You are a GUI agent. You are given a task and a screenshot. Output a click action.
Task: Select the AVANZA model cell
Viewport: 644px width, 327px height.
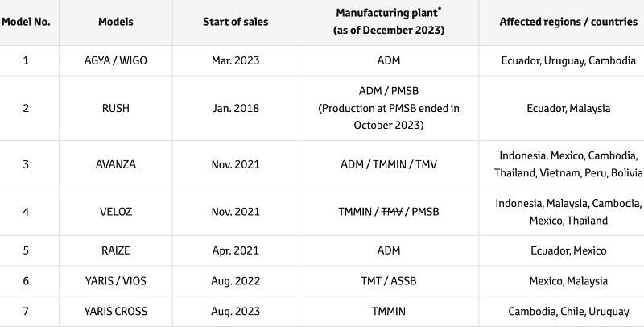[116, 164]
